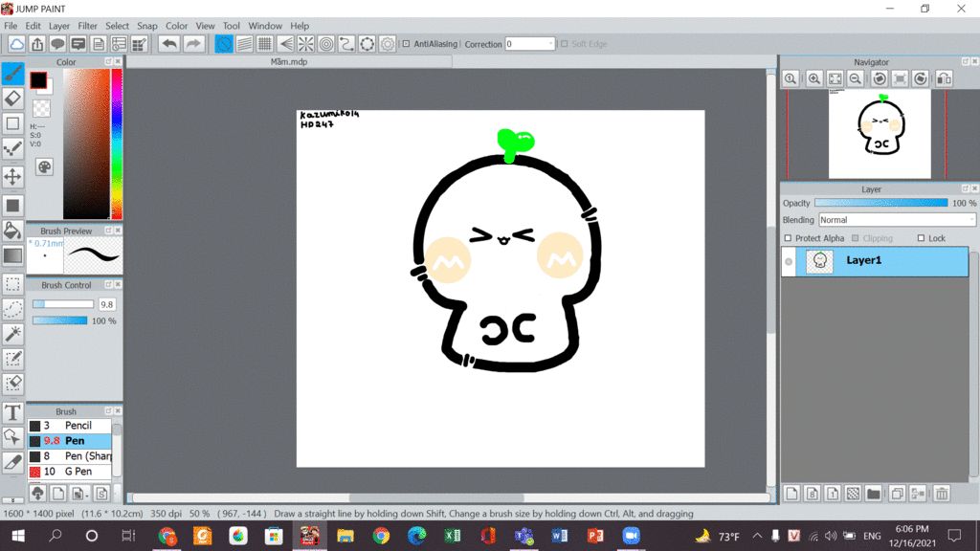Turn snap off with blue icon
The height and width of the screenshot is (551, 980).
coord(224,44)
